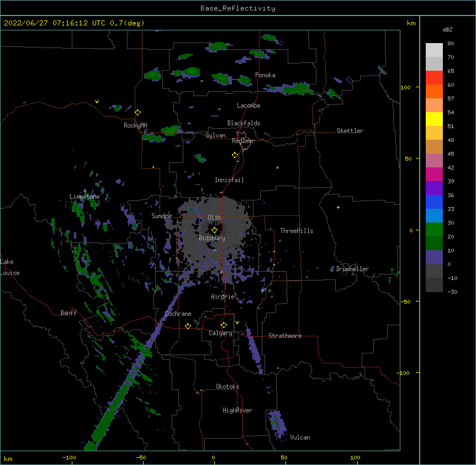The width and height of the screenshot is (476, 465).
Task: Select the pink 45-42 dBZ legend swatch
Action: coord(434,161)
